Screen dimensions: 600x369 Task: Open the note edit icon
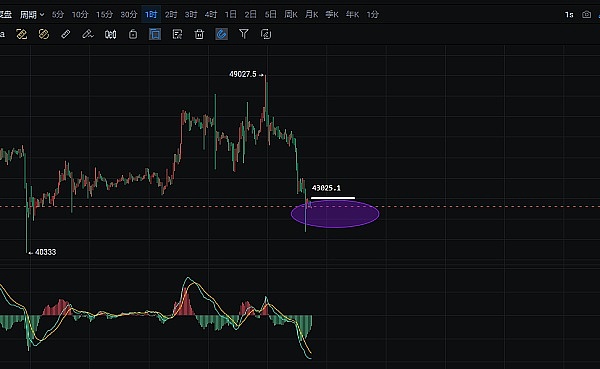pos(177,34)
